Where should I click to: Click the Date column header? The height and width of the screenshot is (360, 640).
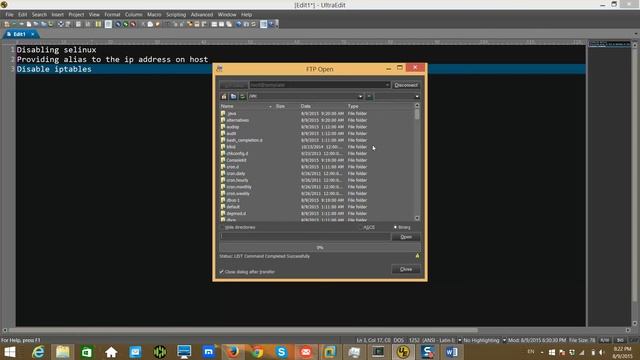pos(322,106)
